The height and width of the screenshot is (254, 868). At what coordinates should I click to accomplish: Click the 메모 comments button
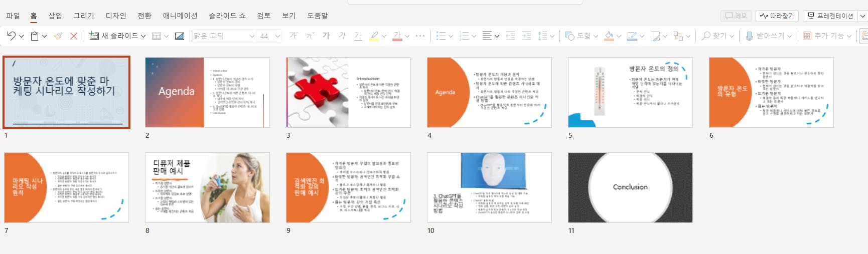coord(736,16)
